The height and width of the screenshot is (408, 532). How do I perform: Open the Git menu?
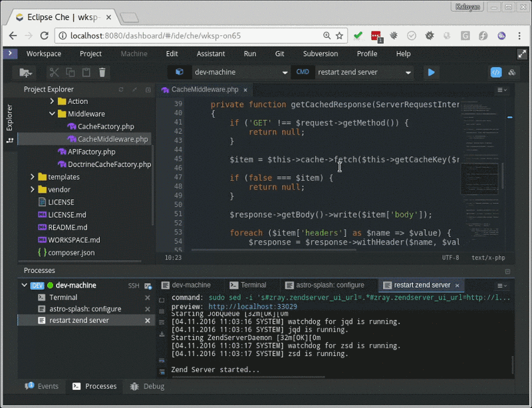coord(279,54)
